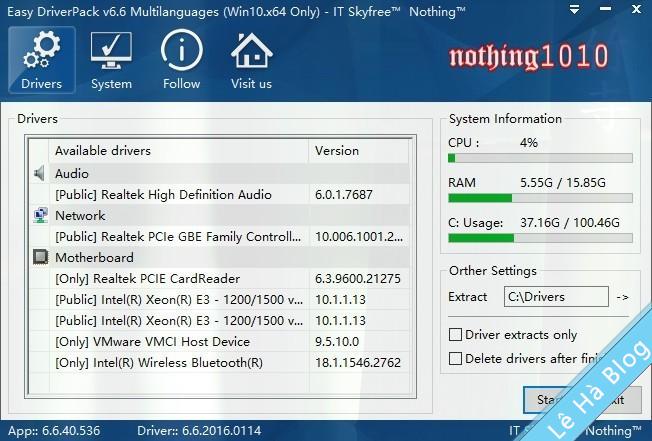The image size is (652, 441).
Task: Click the RAM 5.55G / 15.85G value
Action: (563, 182)
